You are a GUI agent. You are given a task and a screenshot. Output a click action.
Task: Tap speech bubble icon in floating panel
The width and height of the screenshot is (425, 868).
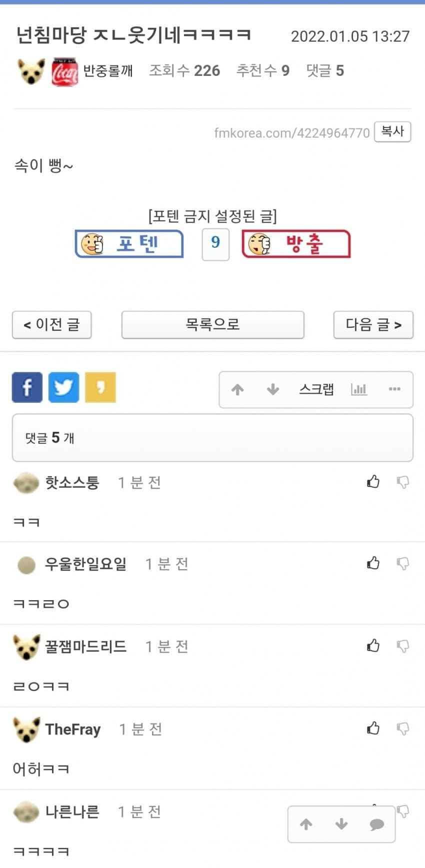point(377,825)
